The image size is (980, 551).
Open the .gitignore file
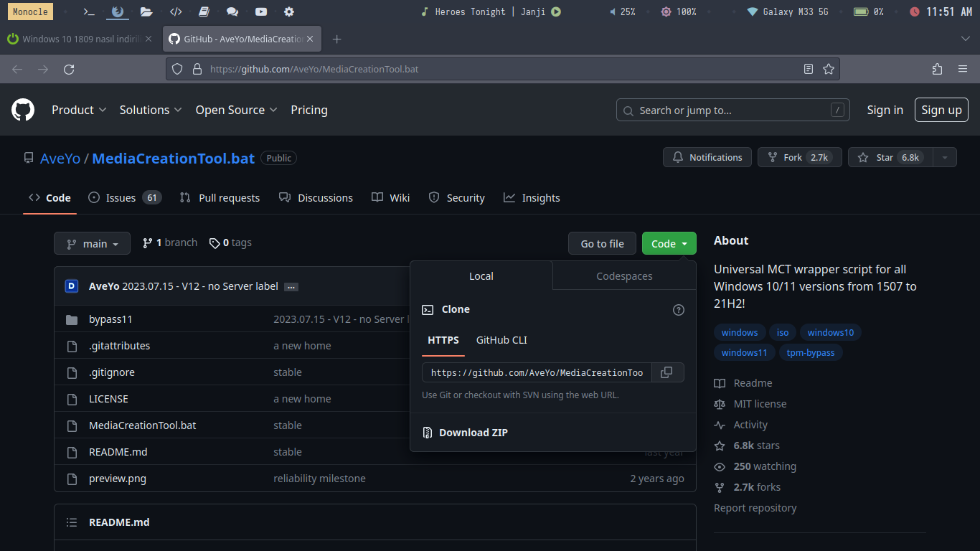click(112, 372)
